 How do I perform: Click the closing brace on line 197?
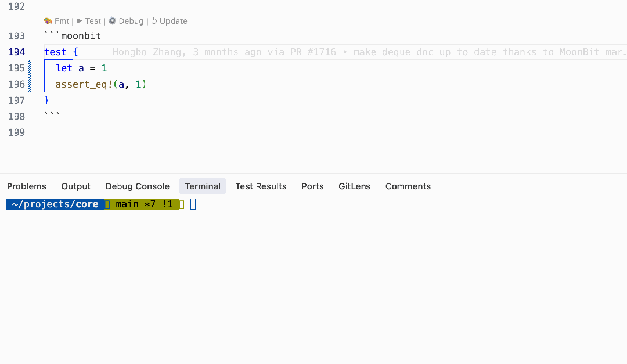[47, 100]
